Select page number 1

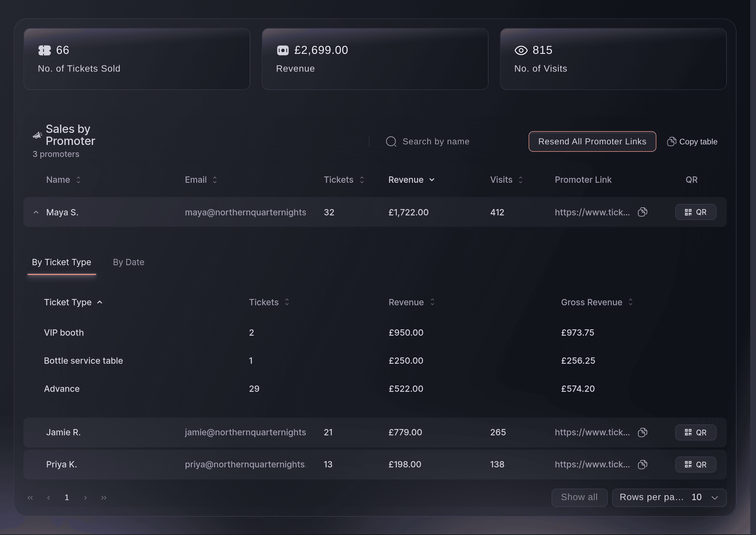tap(67, 497)
